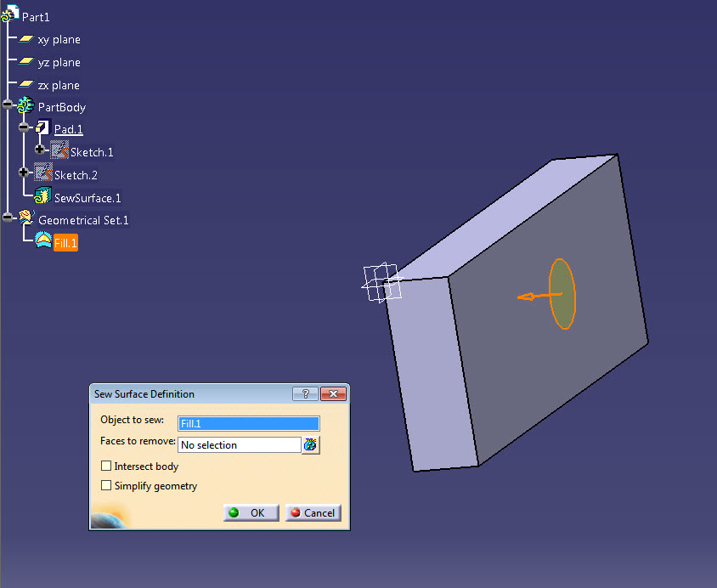The image size is (717, 588).
Task: Enable Simplify geometry checkbox
Action: coord(106,485)
